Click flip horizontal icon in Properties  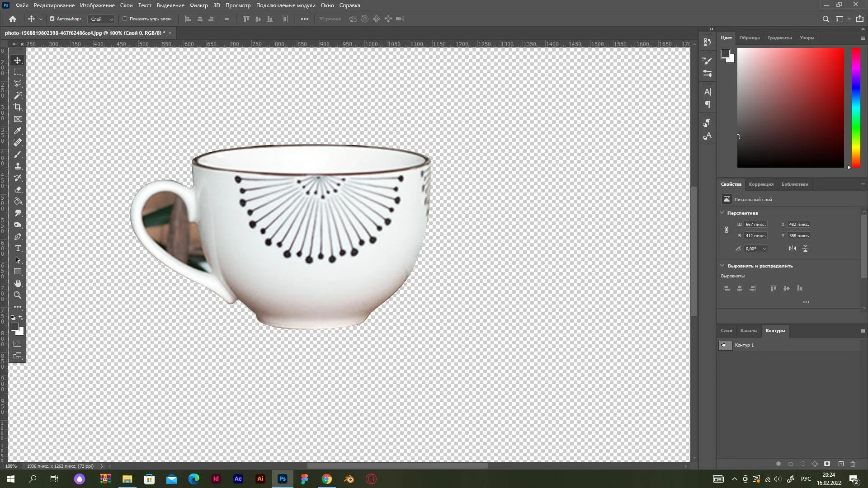point(793,249)
